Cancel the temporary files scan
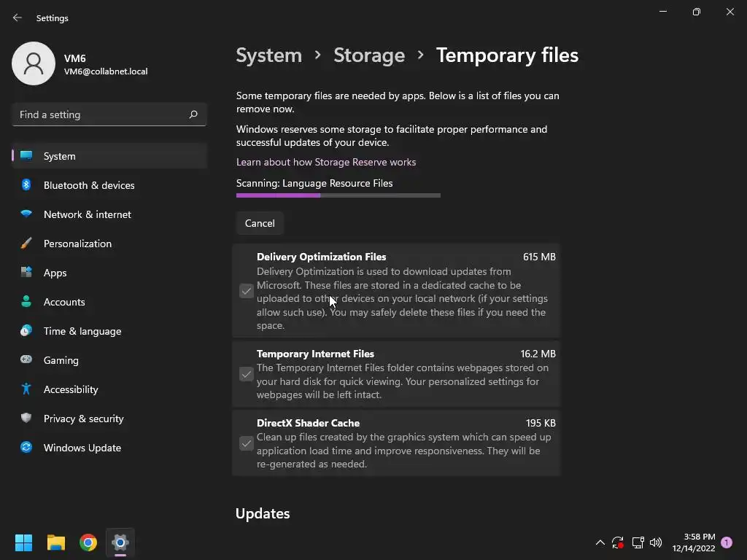Screen dimensions: 747x560 pos(260,223)
